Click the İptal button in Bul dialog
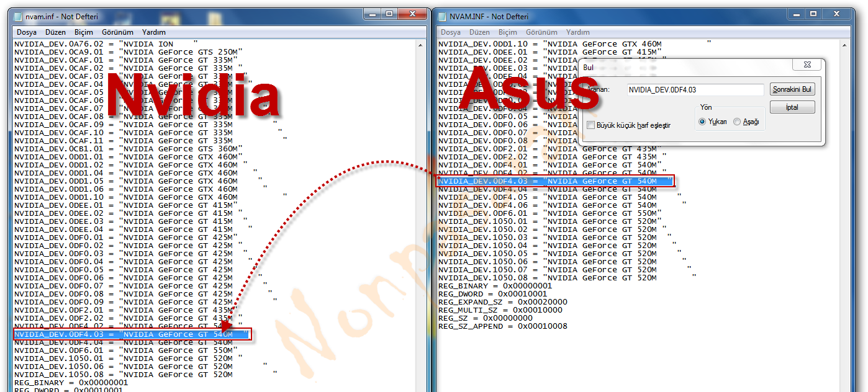This screenshot has height=392, width=868. (792, 107)
